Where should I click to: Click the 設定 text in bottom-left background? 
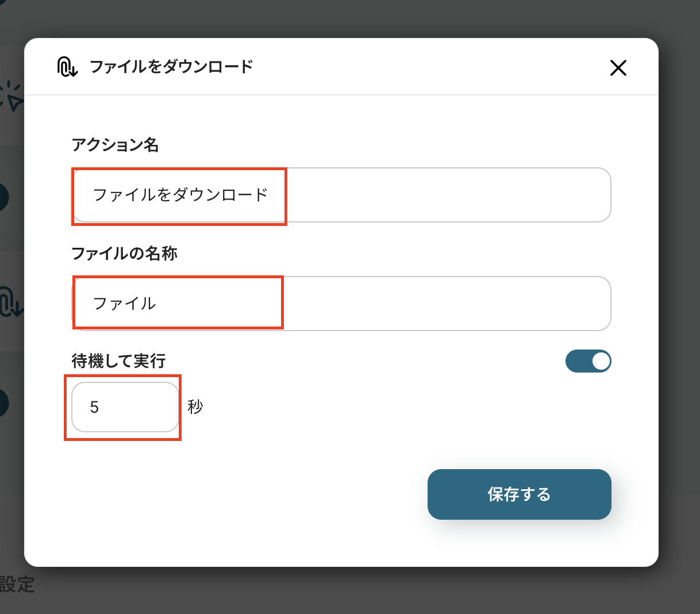(x=17, y=585)
